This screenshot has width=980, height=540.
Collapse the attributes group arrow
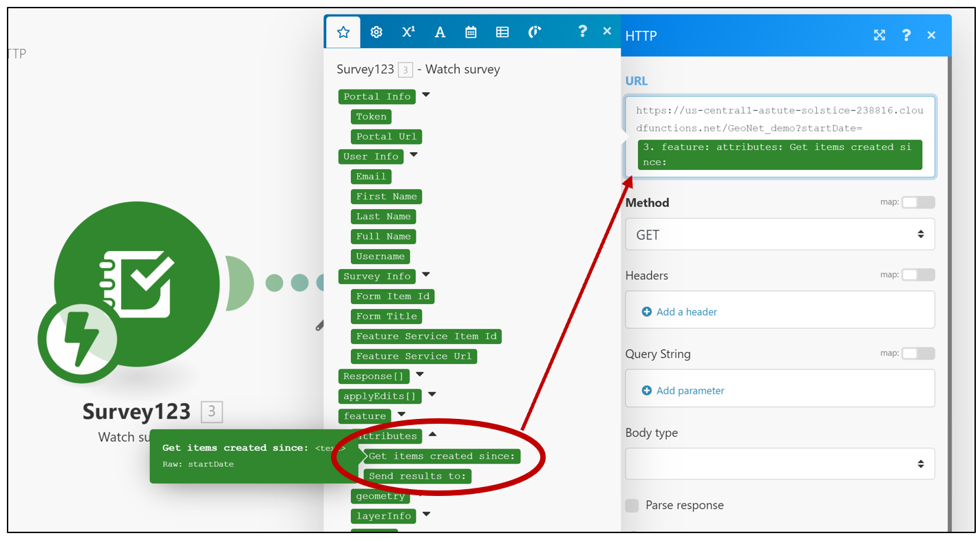(x=432, y=434)
